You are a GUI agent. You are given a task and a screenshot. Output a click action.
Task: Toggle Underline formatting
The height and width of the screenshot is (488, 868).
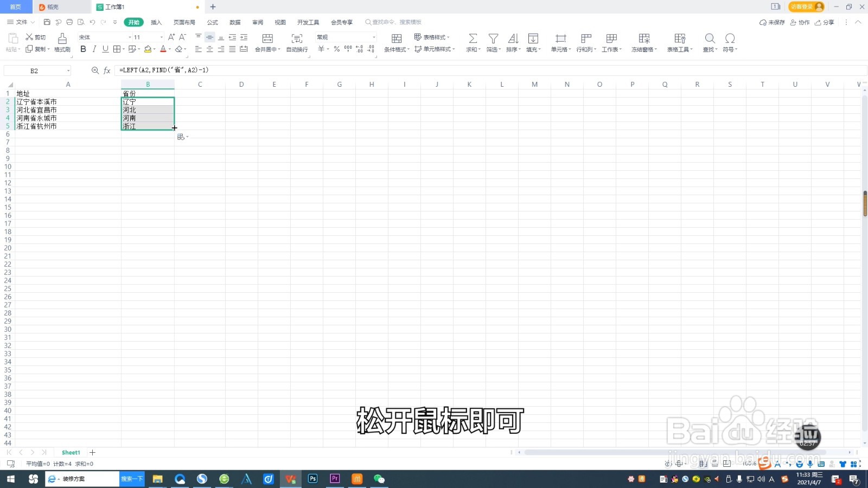(x=105, y=49)
